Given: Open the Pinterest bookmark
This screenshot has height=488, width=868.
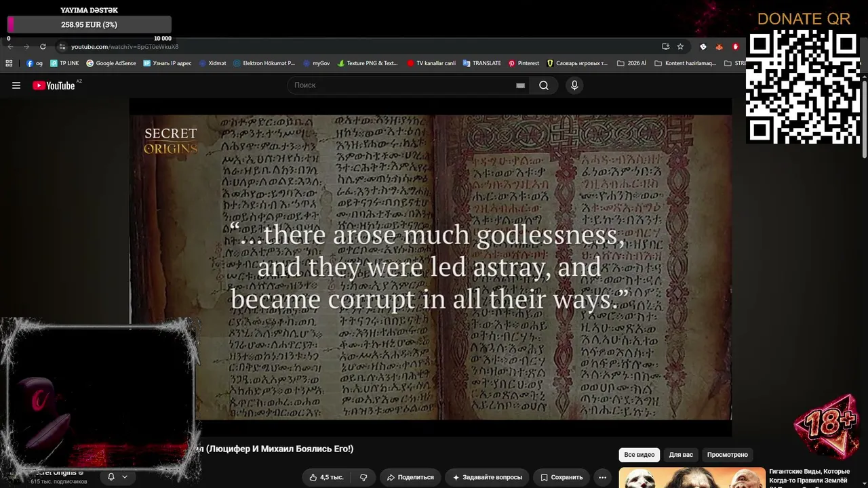Looking at the screenshot, I should [x=524, y=63].
